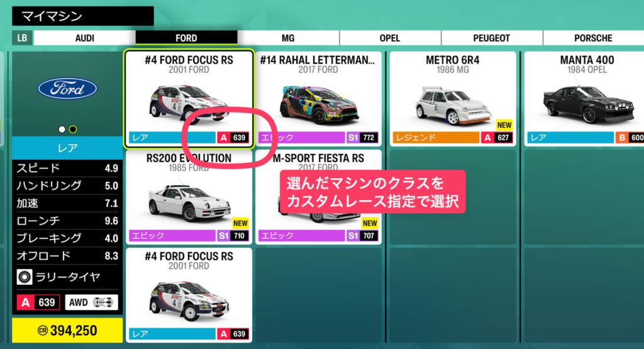Open the MG manufacturer tab

(x=288, y=38)
